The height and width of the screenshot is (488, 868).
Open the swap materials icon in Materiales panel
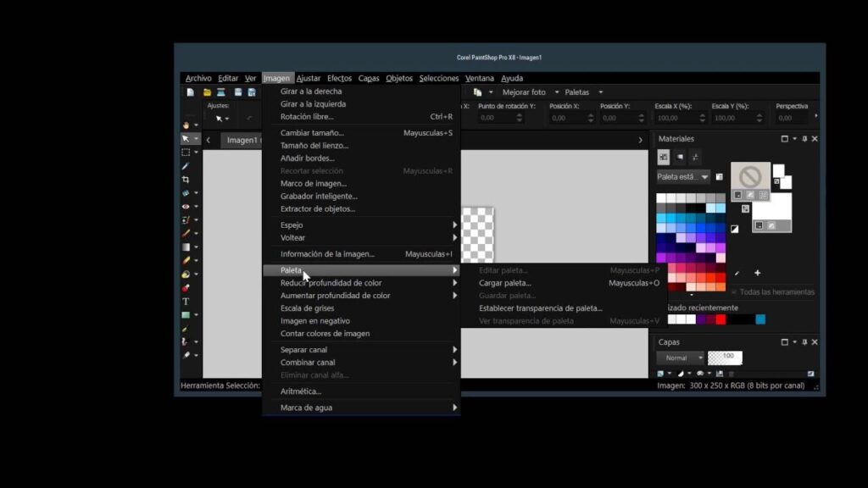click(x=743, y=208)
